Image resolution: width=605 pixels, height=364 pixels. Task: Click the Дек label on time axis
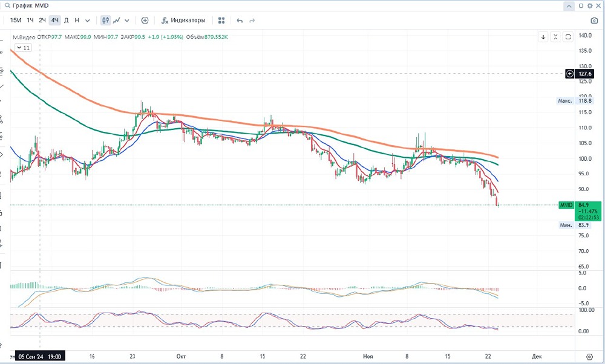tap(537, 357)
